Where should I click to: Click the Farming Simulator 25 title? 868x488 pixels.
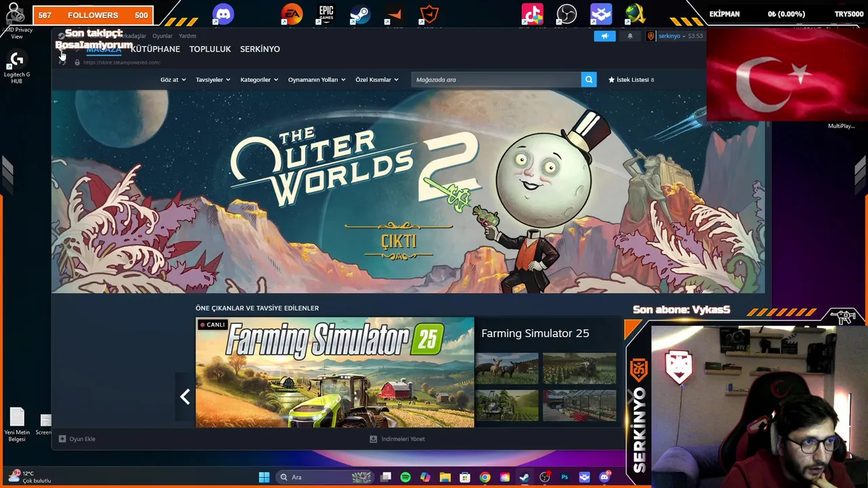coord(535,333)
